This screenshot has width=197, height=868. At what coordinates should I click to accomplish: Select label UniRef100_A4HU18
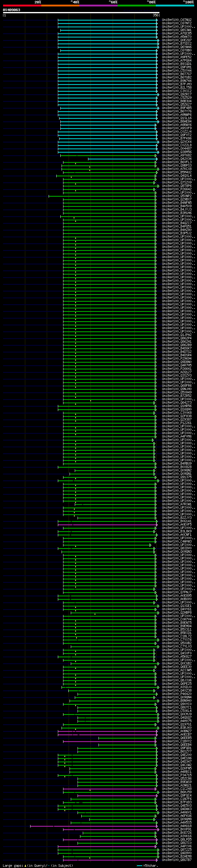[x=176, y=826]
